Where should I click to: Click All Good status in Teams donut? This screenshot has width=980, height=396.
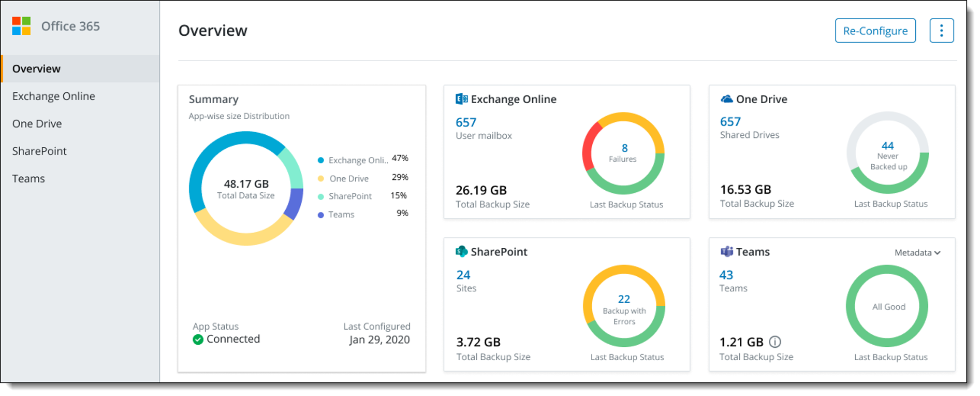(x=888, y=306)
